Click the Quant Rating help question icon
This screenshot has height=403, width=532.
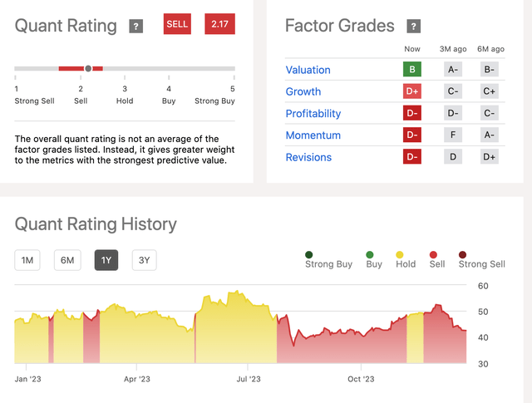pos(135,27)
